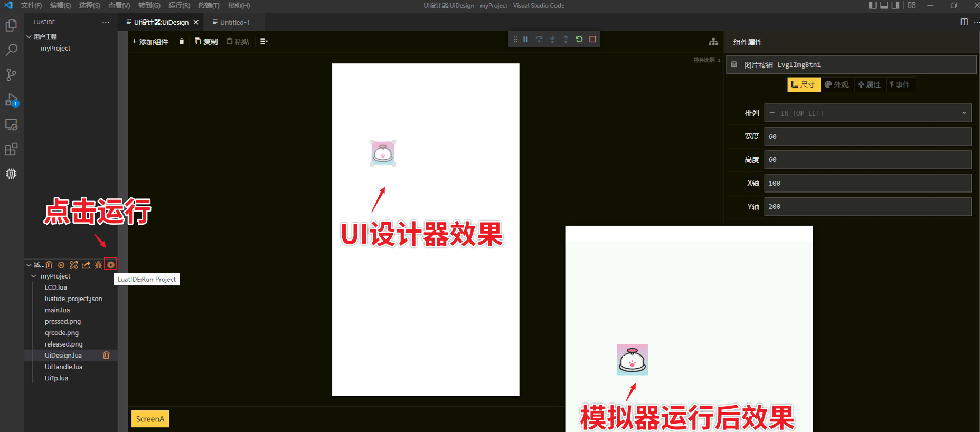The height and width of the screenshot is (432, 980).
Task: Open 查看(V) menu
Action: tap(119, 5)
